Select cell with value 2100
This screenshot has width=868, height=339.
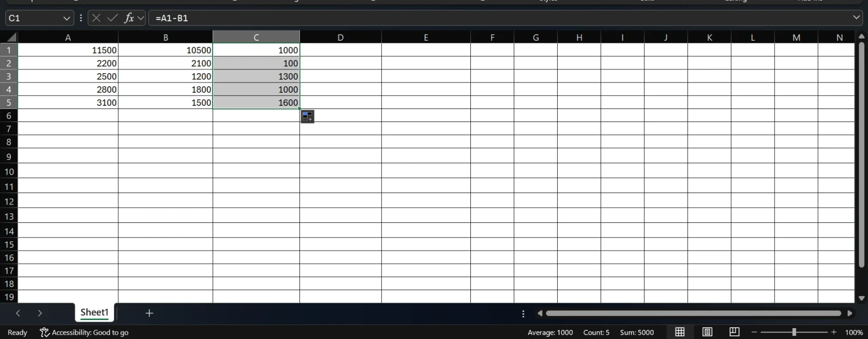(165, 63)
